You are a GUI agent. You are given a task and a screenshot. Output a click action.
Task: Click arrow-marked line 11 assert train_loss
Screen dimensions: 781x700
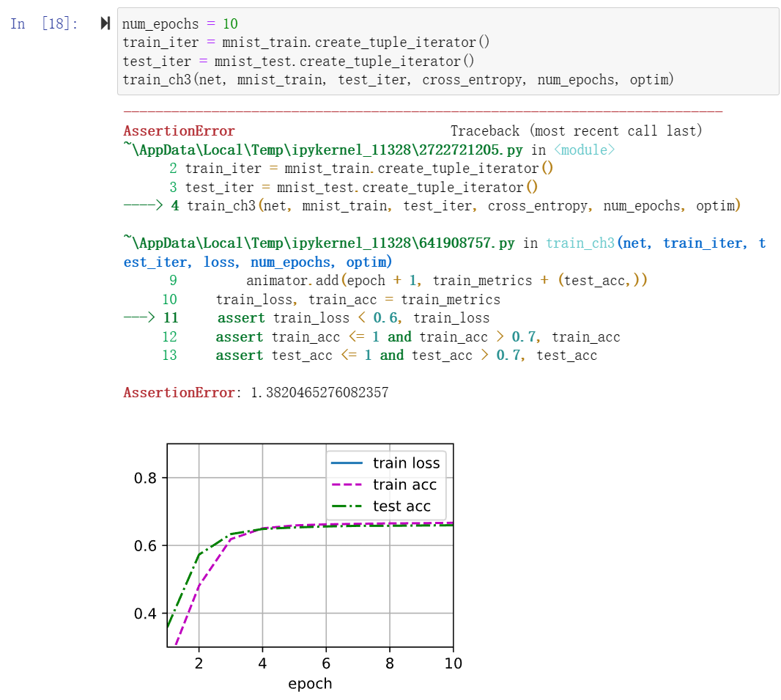(307, 318)
